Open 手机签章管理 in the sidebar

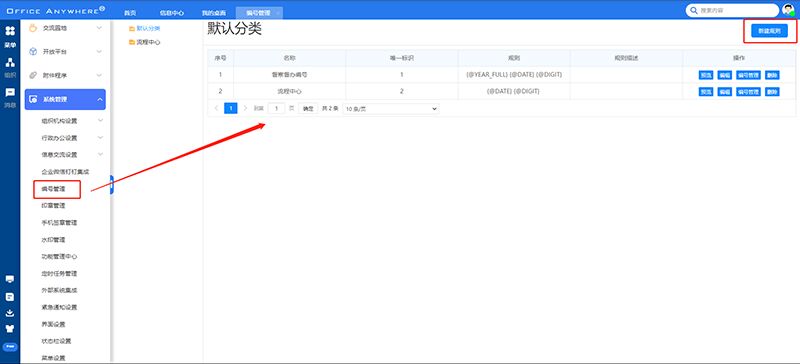pos(59,223)
